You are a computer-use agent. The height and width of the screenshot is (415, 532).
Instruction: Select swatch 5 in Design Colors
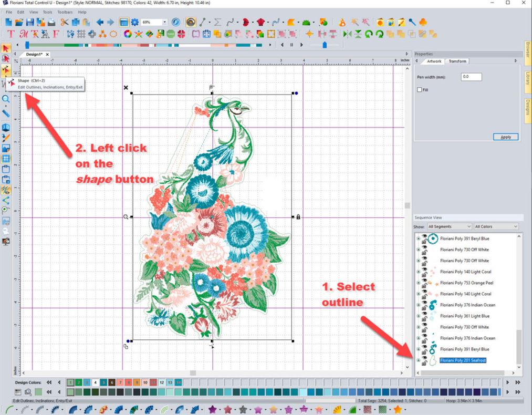click(103, 382)
